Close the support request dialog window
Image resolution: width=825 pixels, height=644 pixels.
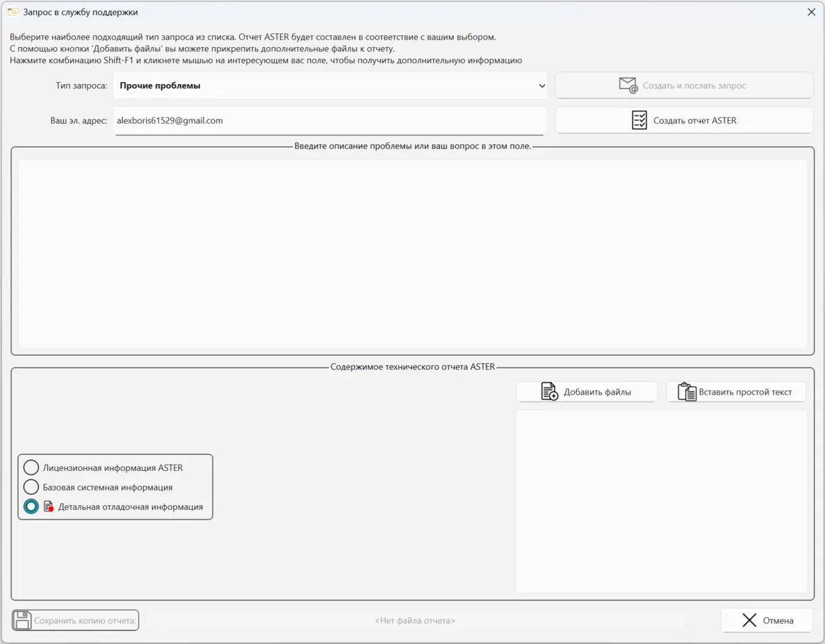click(811, 12)
